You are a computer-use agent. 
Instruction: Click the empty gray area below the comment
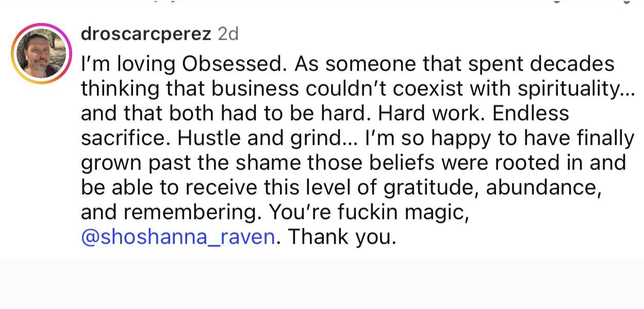(x=322, y=283)
